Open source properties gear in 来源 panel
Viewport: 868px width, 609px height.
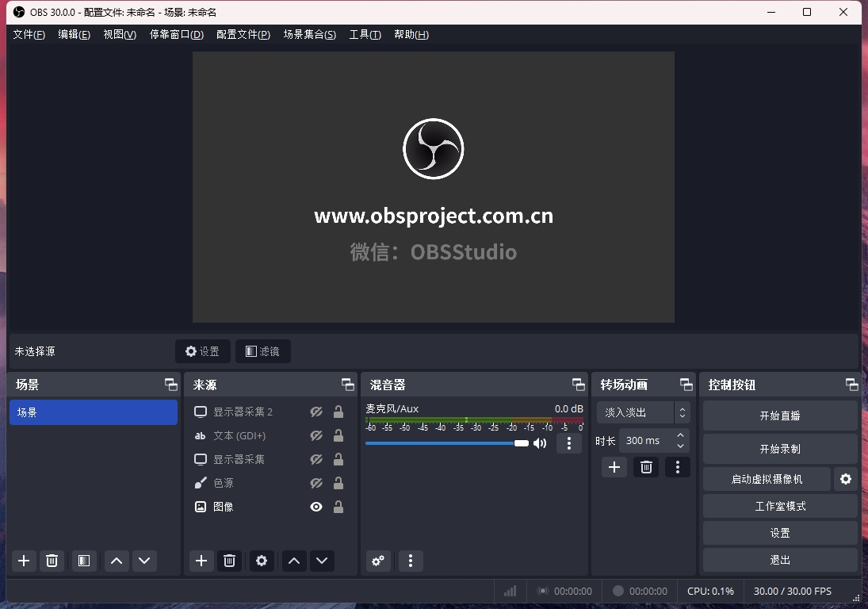point(262,561)
